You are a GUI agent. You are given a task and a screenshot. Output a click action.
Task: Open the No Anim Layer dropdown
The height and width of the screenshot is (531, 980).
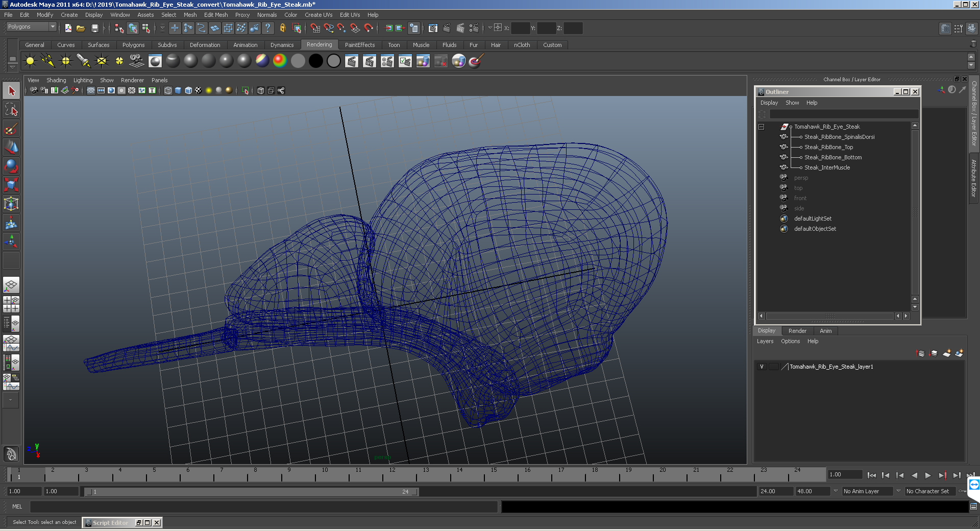pyautogui.click(x=867, y=491)
